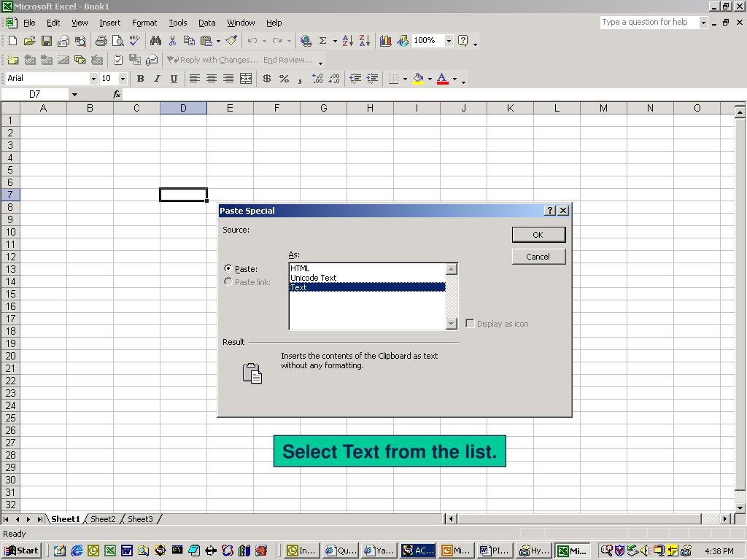
Task: Expand the AutoSum dropdown arrow
Action: click(x=335, y=41)
